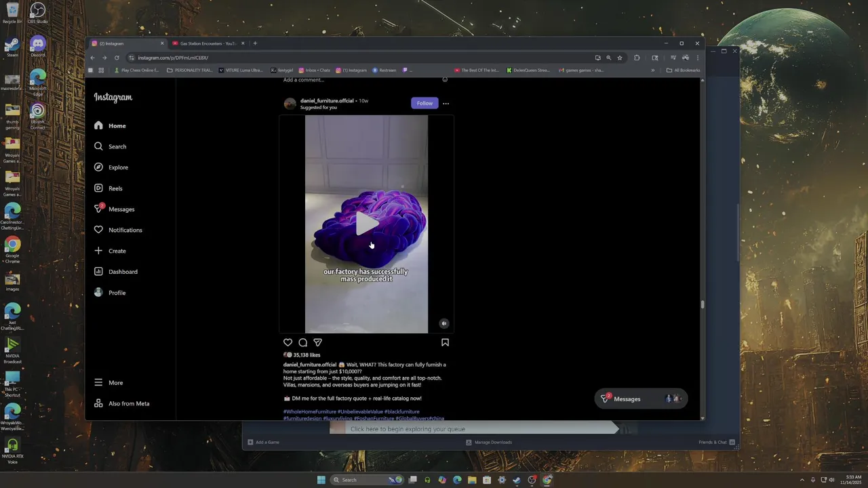Show Notifications panel
This screenshot has height=488, width=868.
(x=118, y=230)
